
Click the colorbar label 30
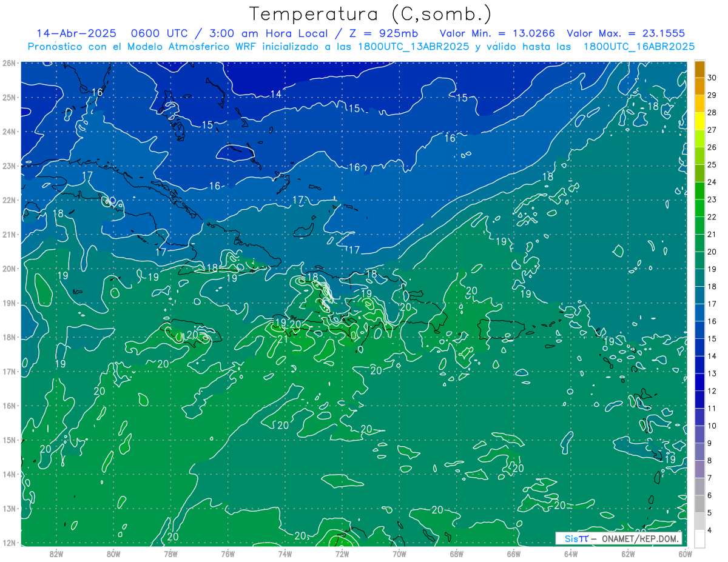pos(712,78)
